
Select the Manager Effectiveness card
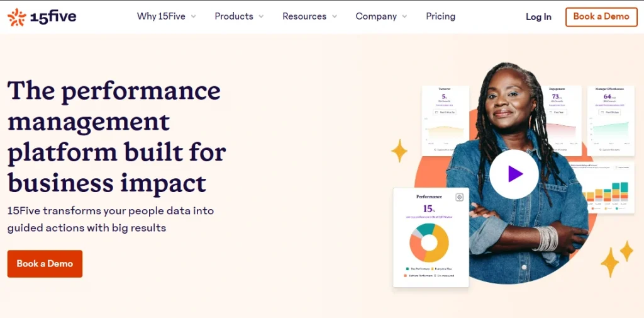point(610,120)
